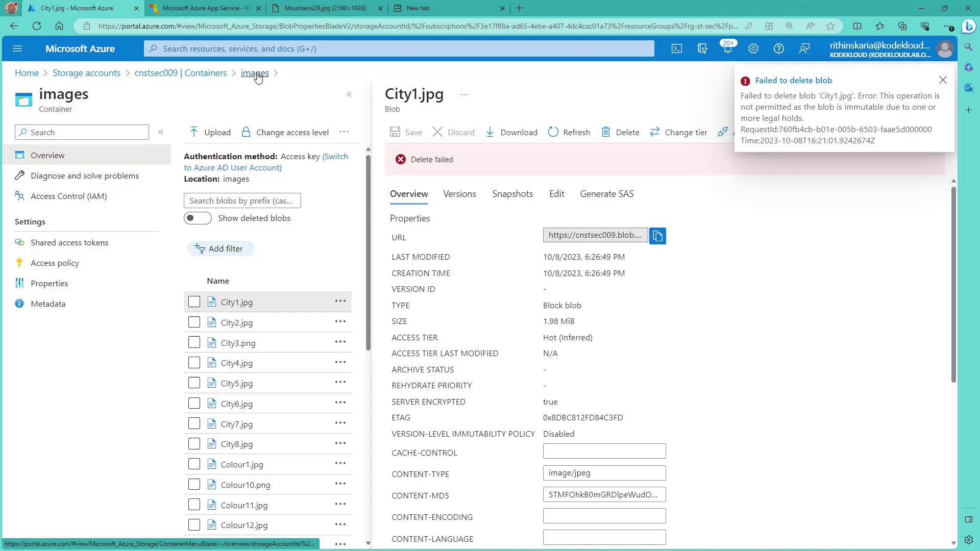Collapse the images container blade

349,94
